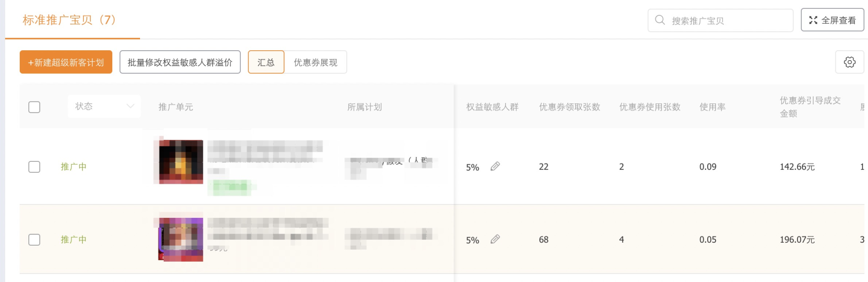Check the first row checkbox
Image resolution: width=868 pixels, height=282 pixels.
pyautogui.click(x=34, y=167)
